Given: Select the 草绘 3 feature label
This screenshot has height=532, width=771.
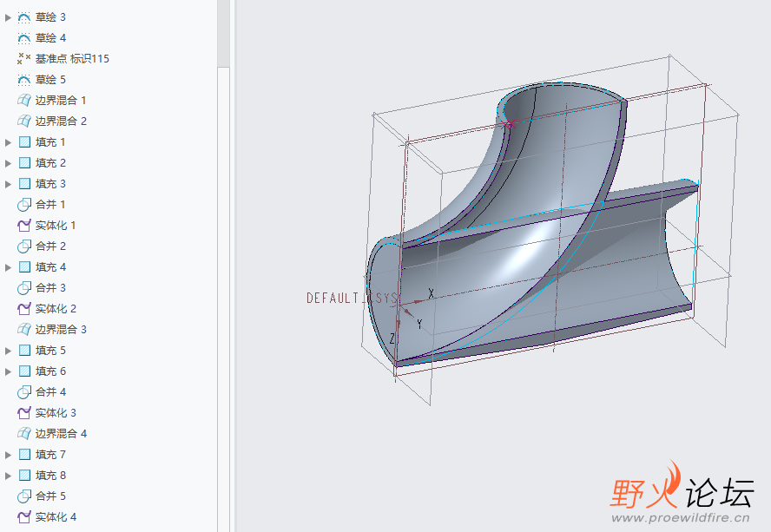Looking at the screenshot, I should click(x=50, y=17).
